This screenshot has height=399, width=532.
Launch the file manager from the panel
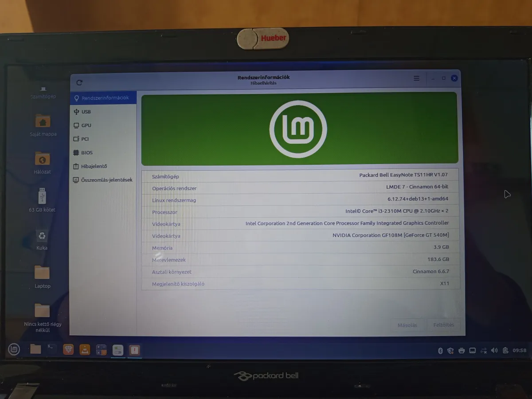coord(36,349)
